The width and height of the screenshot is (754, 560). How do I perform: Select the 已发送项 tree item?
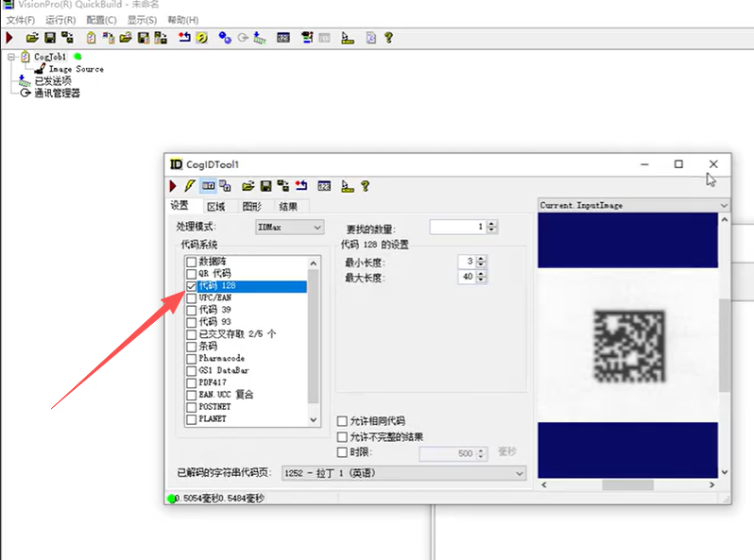point(53,81)
